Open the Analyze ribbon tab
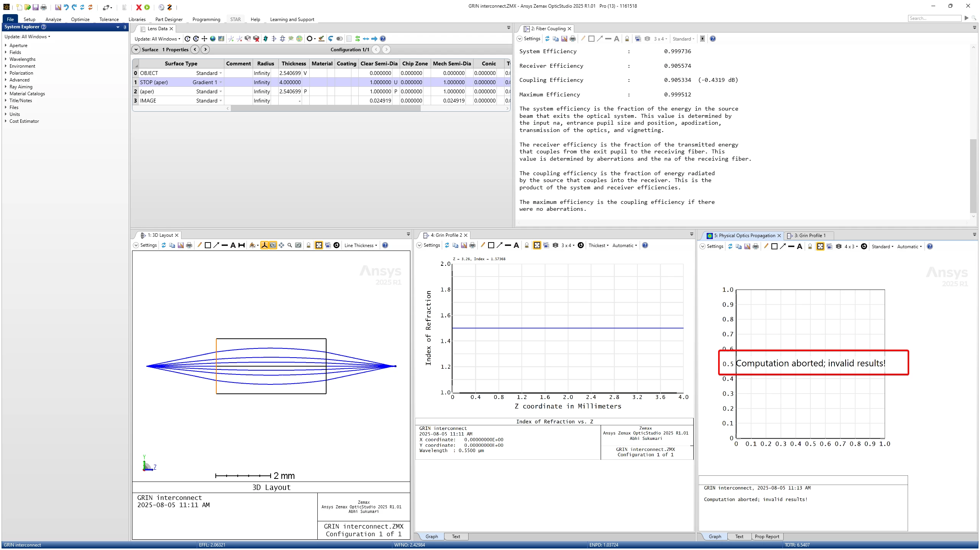 53,19
